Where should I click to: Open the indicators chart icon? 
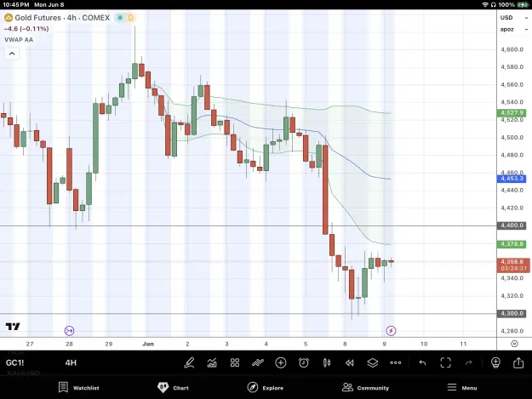coord(212,362)
